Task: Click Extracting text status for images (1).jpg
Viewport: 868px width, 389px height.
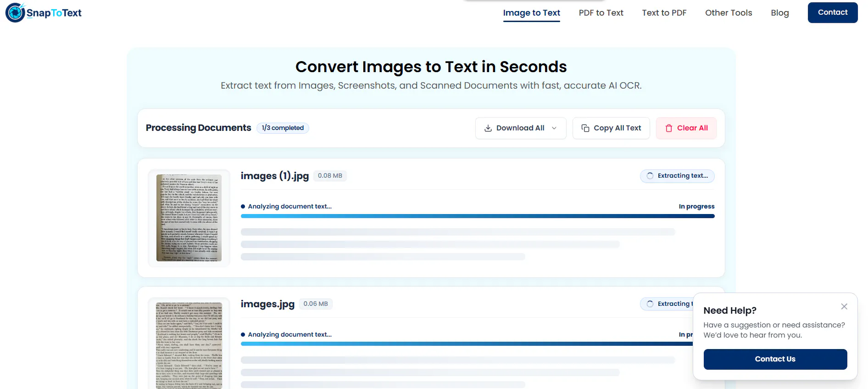Action: coord(677,176)
